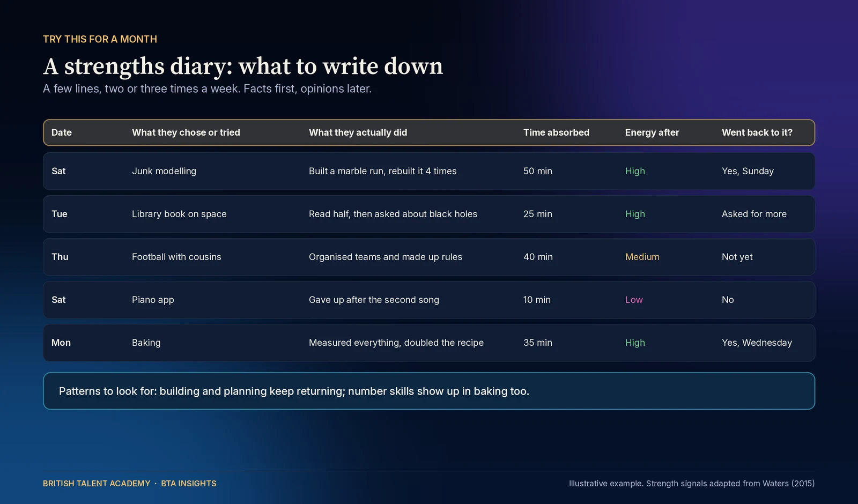
Task: Click the Medium energy label in Thu row
Action: 642,257
